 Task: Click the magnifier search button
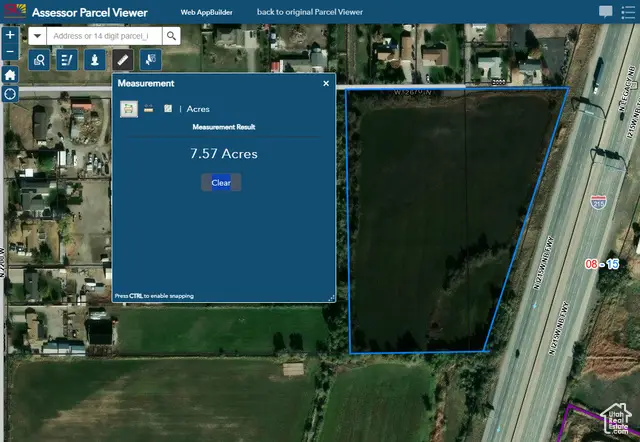coord(171,36)
